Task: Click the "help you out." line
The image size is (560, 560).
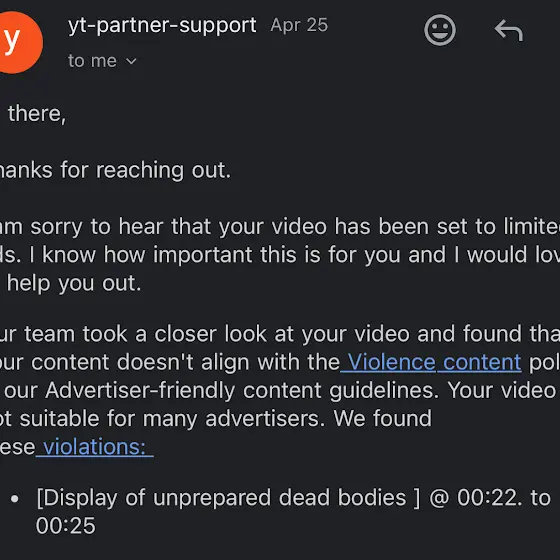Action: [x=74, y=283]
